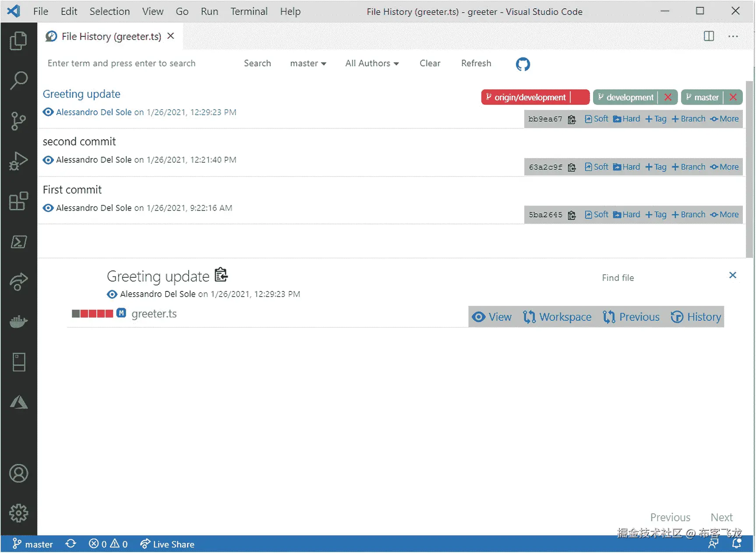Start Live Share from status bar
This screenshot has width=756, height=553.
(167, 544)
